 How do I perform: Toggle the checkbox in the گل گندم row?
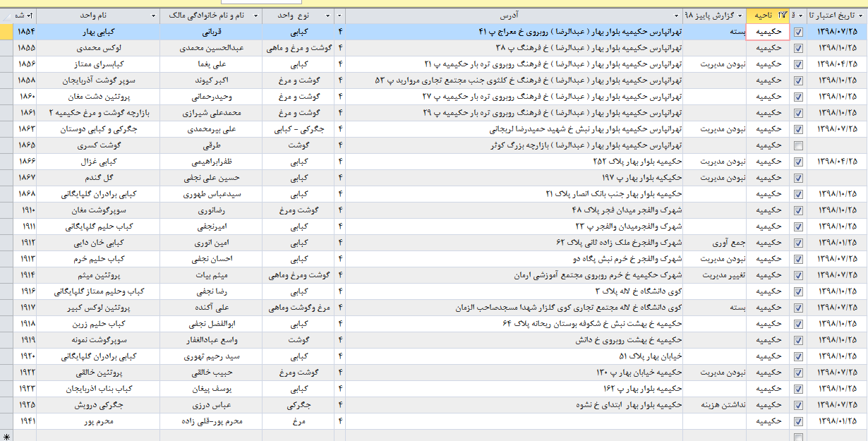tap(798, 178)
